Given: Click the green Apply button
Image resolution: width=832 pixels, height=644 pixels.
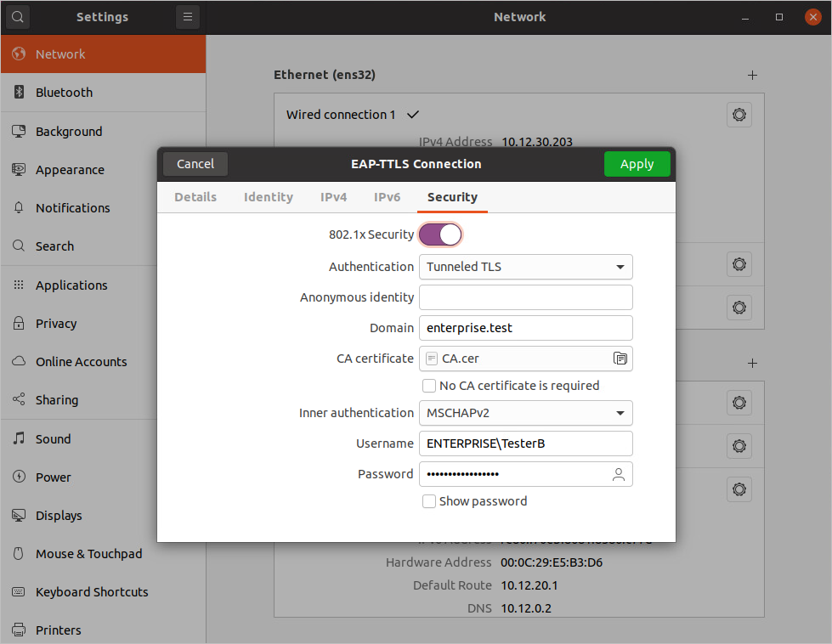Looking at the screenshot, I should [637, 164].
